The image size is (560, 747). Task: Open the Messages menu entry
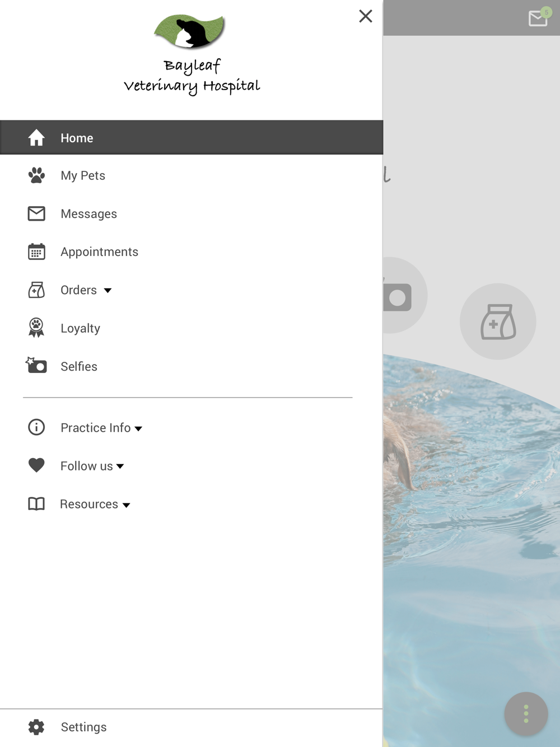pos(89,214)
